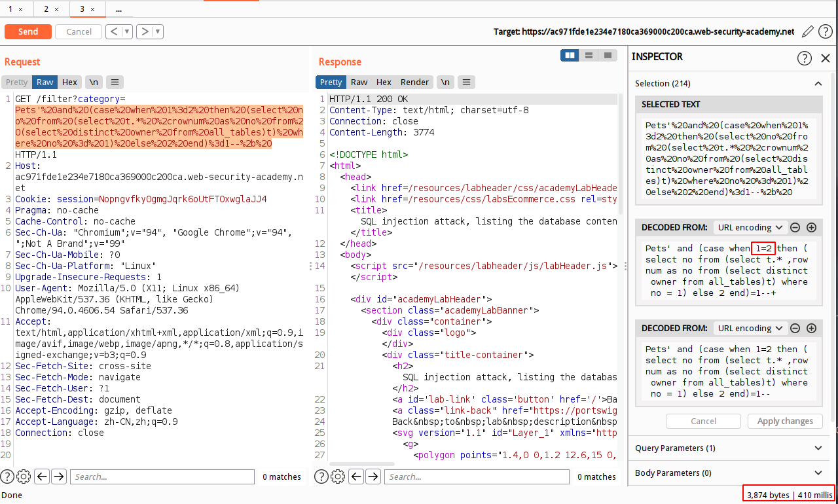The image size is (838, 504).
Task: Toggle the \n non-printable chars in the Response pane
Action: pos(445,82)
